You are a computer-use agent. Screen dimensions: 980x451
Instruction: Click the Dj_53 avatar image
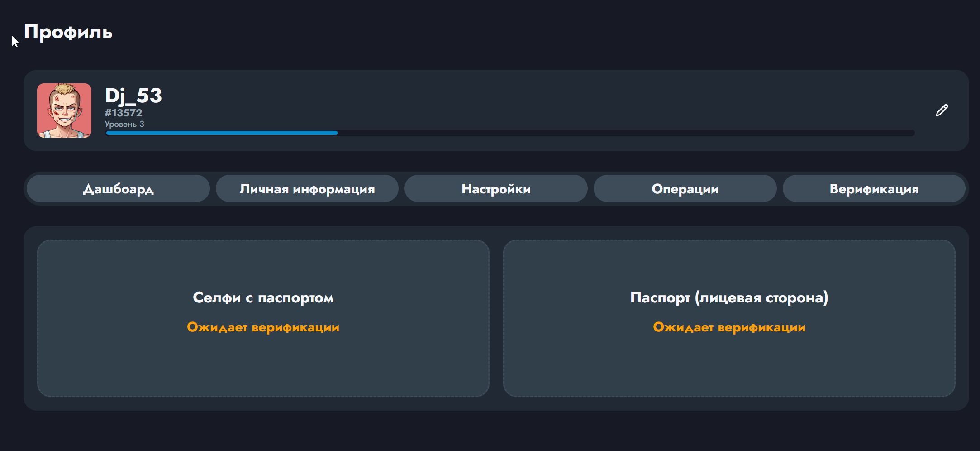tap(64, 110)
